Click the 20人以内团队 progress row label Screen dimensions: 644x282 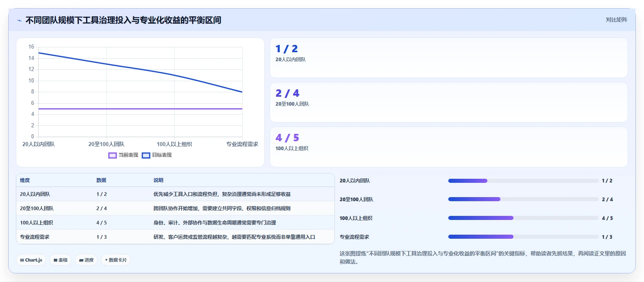[x=355, y=181]
